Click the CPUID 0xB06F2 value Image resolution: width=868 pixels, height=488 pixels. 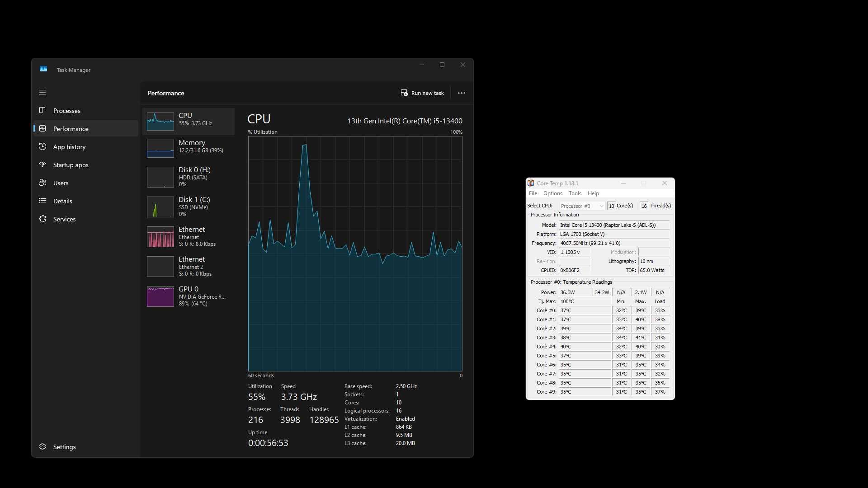(574, 270)
